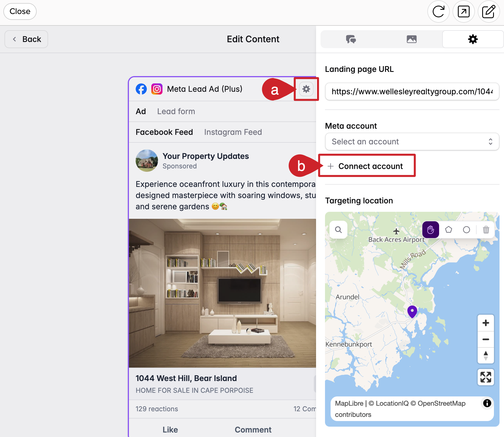Click the ad headline 1044 West Hill, Bear Island
This screenshot has height=437, width=504.
(186, 378)
